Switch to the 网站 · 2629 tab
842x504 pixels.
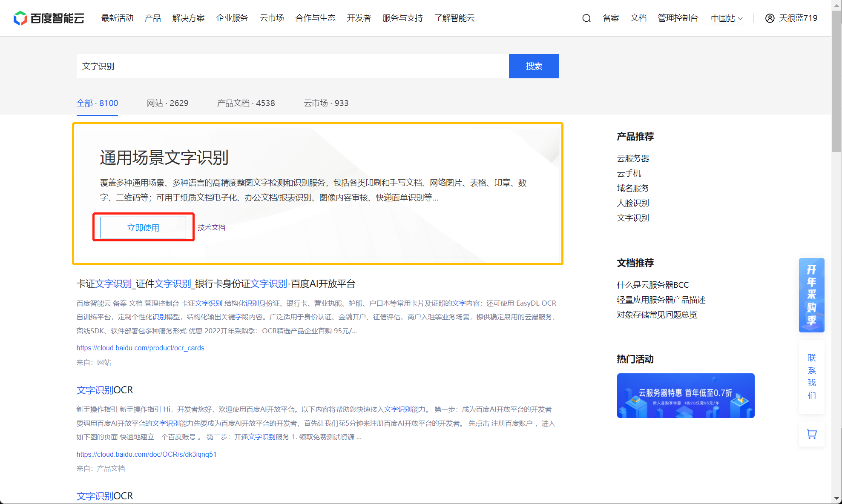(167, 103)
